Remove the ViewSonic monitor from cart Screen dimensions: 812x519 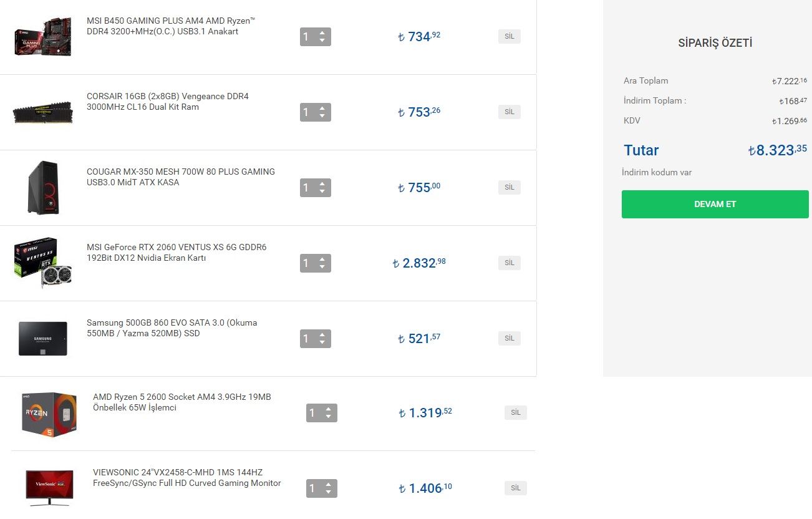[516, 488]
